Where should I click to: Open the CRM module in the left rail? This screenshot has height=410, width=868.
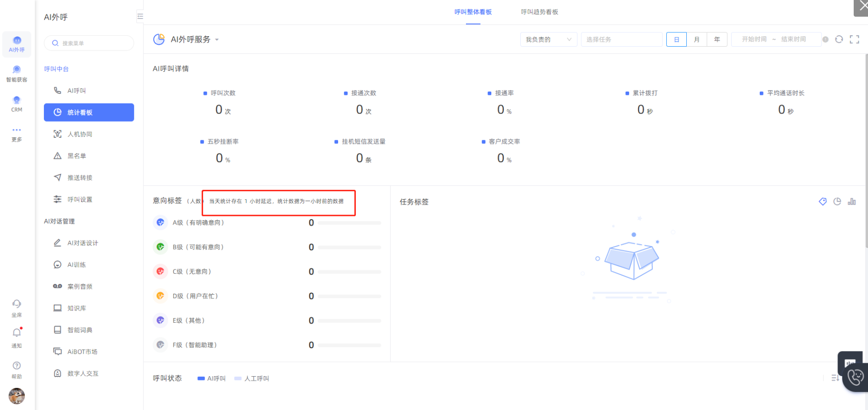coord(17,103)
